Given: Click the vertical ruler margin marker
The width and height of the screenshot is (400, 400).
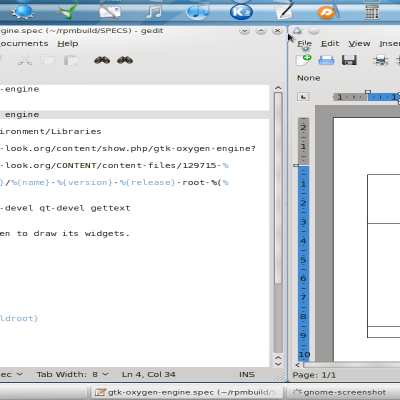Looking at the screenshot, I should [296, 165].
